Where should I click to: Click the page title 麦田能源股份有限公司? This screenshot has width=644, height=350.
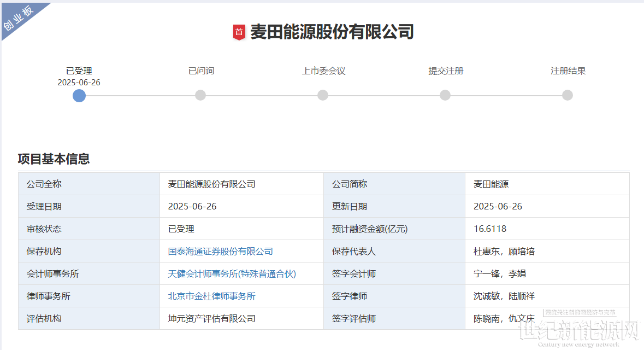332,32
